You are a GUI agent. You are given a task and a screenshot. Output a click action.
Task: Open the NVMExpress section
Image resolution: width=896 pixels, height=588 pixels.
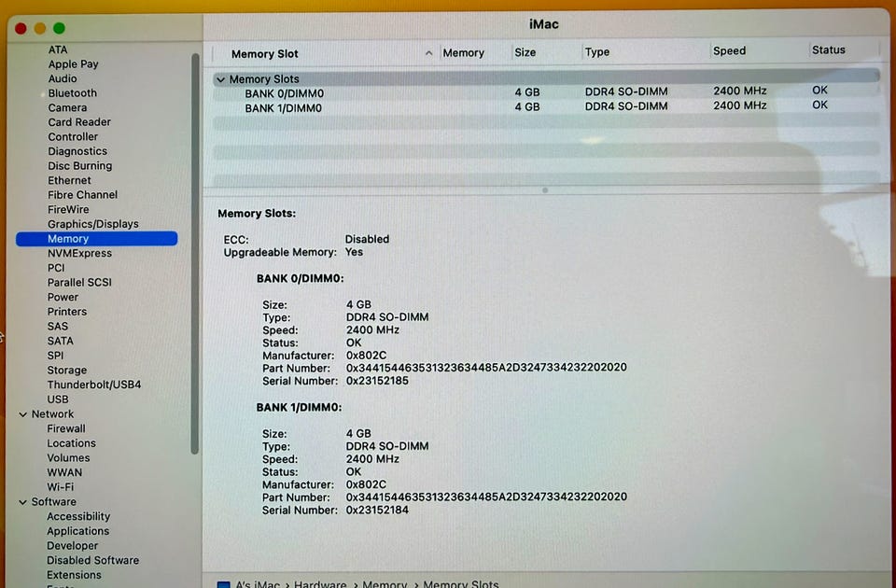[x=79, y=253]
